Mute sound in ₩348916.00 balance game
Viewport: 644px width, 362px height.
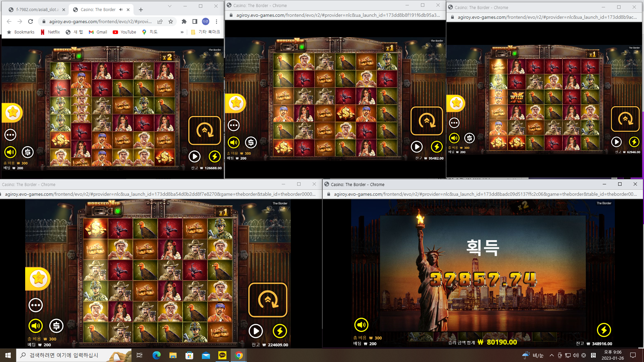(x=361, y=324)
